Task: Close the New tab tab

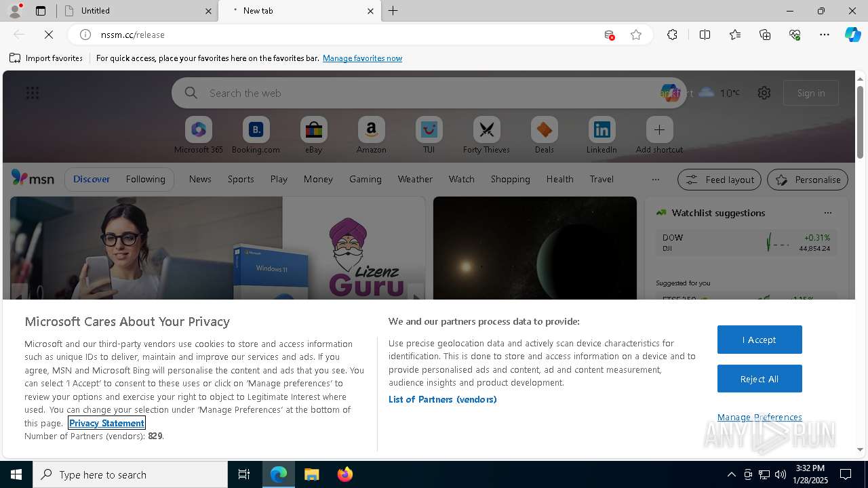Action: coord(370,11)
